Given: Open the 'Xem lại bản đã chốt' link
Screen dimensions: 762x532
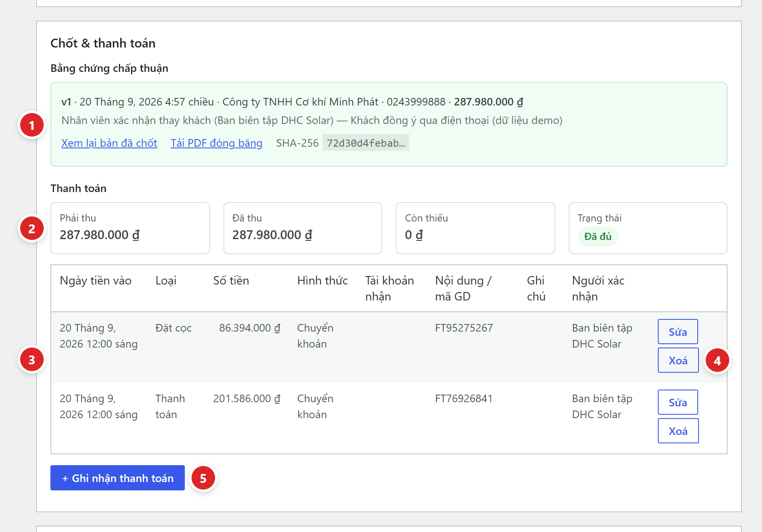Looking at the screenshot, I should coord(109,143).
